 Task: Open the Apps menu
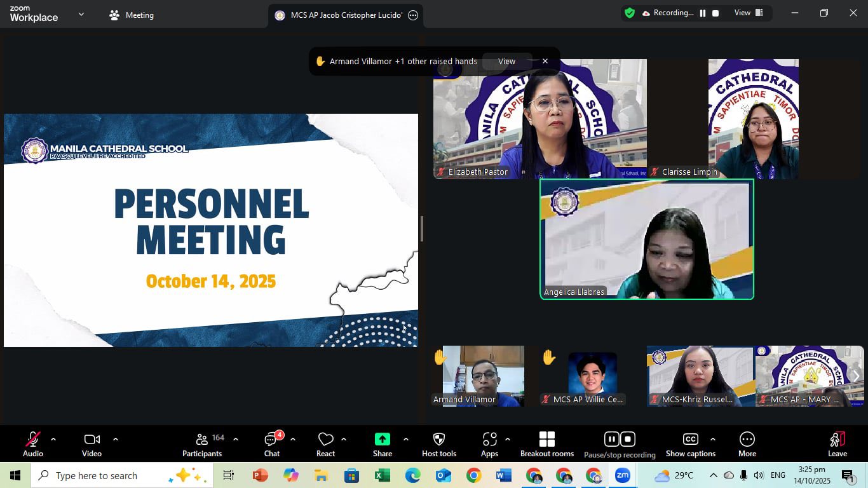point(489,444)
